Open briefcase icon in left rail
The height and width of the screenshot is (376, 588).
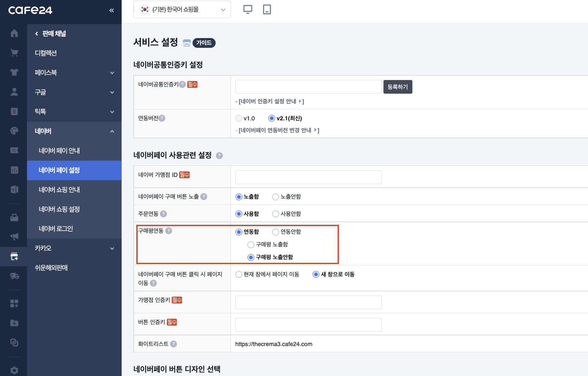pyautogui.click(x=14, y=217)
